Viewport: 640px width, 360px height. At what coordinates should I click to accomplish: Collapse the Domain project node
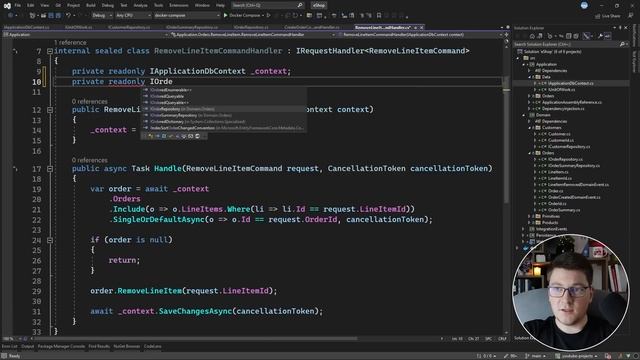point(523,115)
